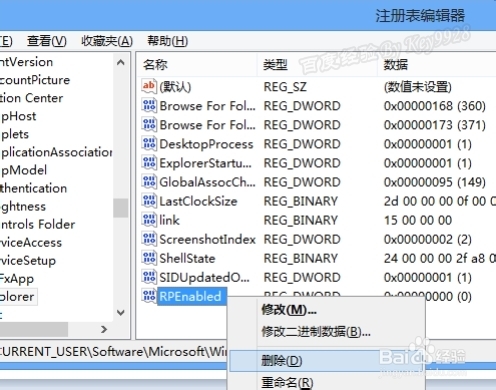The width and height of the screenshot is (496, 390).
Task: Select the SIDUpdatedO... value name
Action: coord(204,277)
